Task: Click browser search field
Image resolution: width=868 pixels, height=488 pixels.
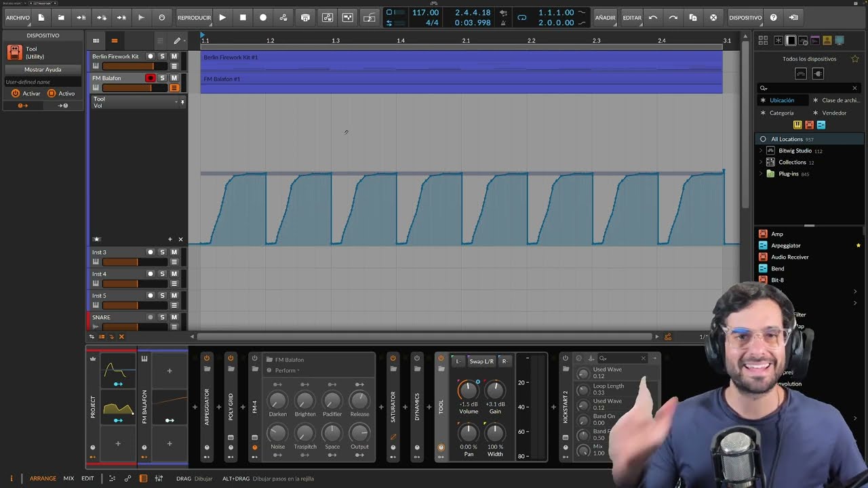Action: coord(808,88)
